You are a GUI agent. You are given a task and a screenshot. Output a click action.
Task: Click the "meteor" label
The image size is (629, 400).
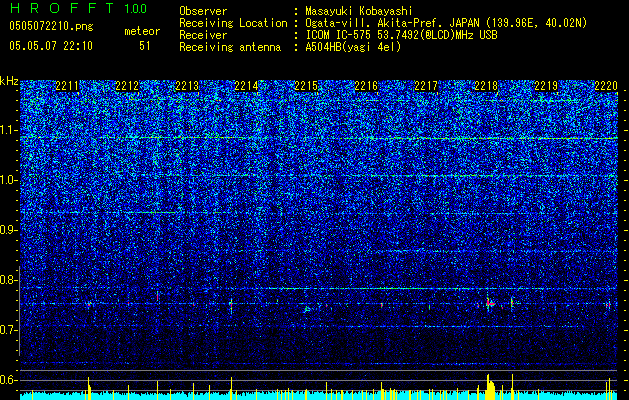[x=142, y=31]
